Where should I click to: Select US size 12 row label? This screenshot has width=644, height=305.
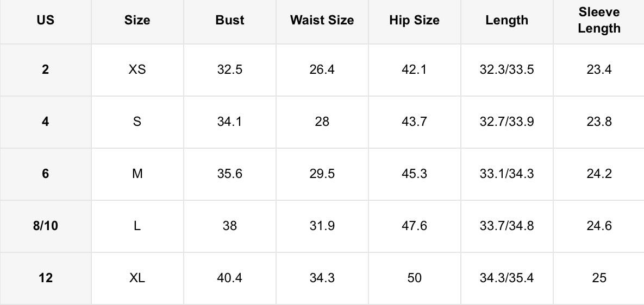pos(46,278)
